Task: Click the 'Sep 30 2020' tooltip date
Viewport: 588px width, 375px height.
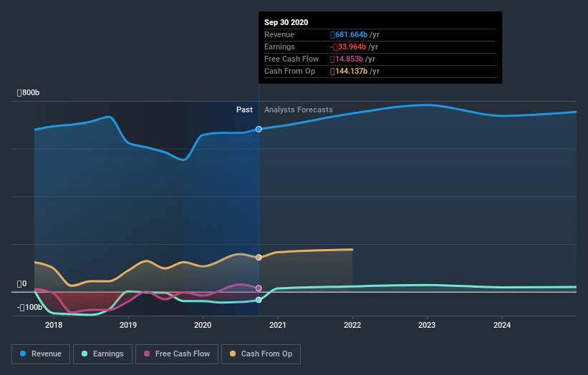Action: point(286,22)
